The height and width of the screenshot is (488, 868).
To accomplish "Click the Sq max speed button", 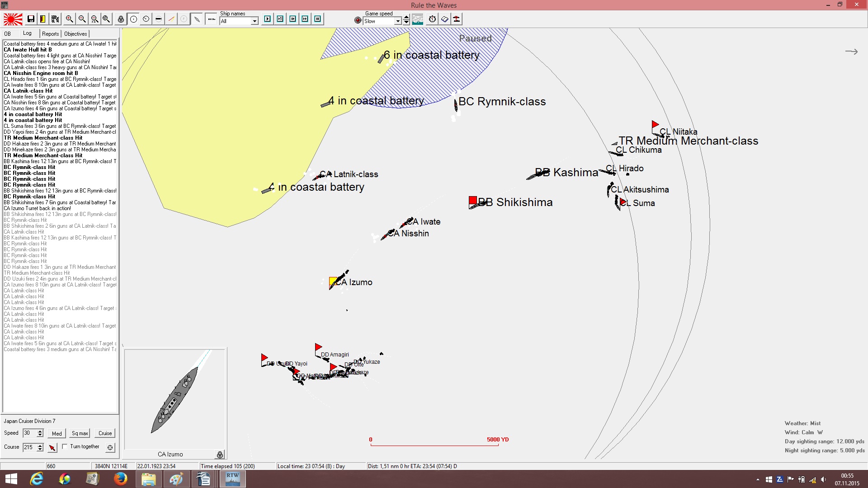I will (80, 433).
